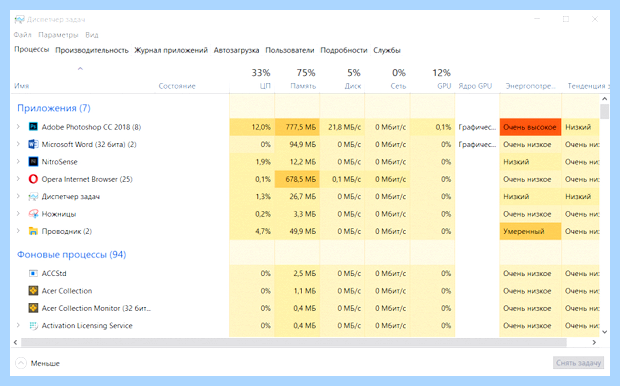The height and width of the screenshot is (386, 620).
Task: Click the ACCStd process icon
Action: (33, 273)
